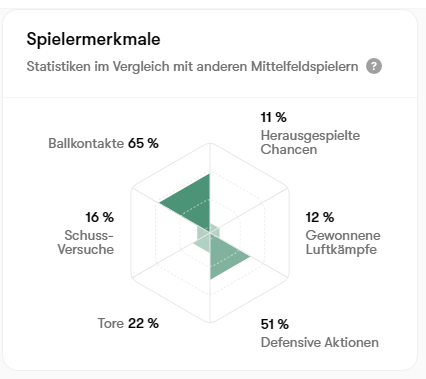The height and width of the screenshot is (379, 426).
Task: Click the light green Tore radar segment
Action: pos(204,243)
